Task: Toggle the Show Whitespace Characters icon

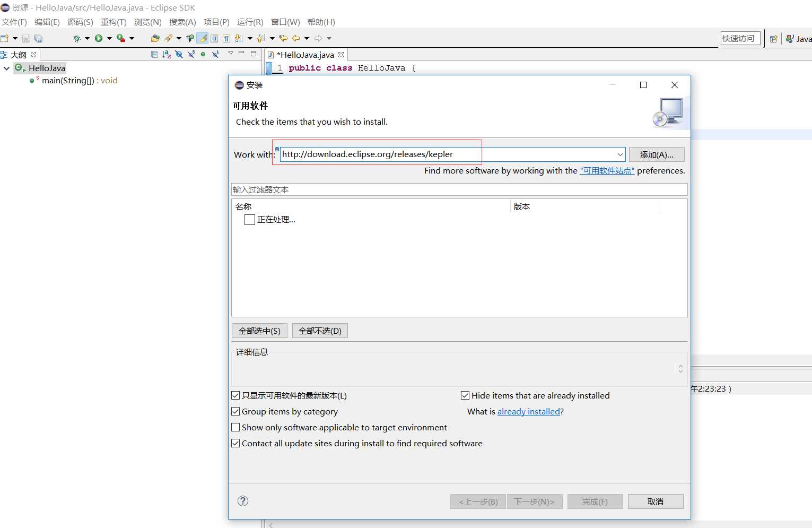Action: 226,38
